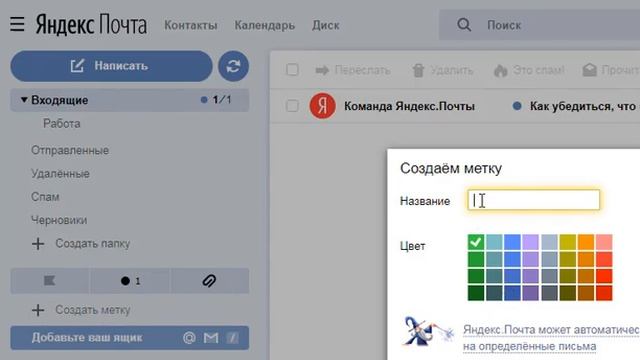Click the unread blue dot on message
This screenshot has width=640, height=360.
pyautogui.click(x=517, y=106)
